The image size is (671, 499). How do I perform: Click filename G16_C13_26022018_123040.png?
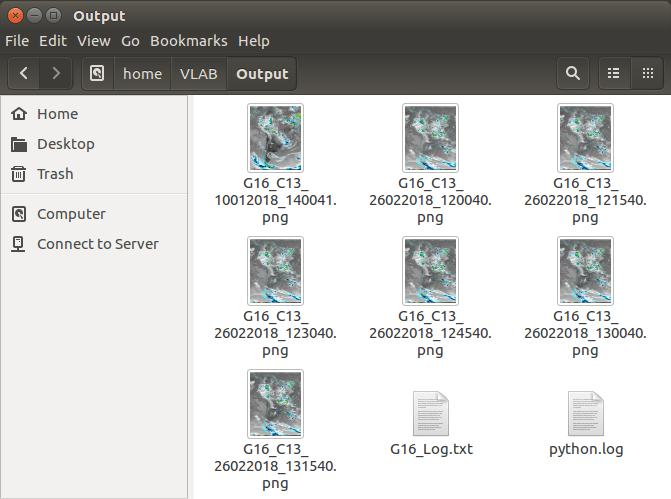275,333
